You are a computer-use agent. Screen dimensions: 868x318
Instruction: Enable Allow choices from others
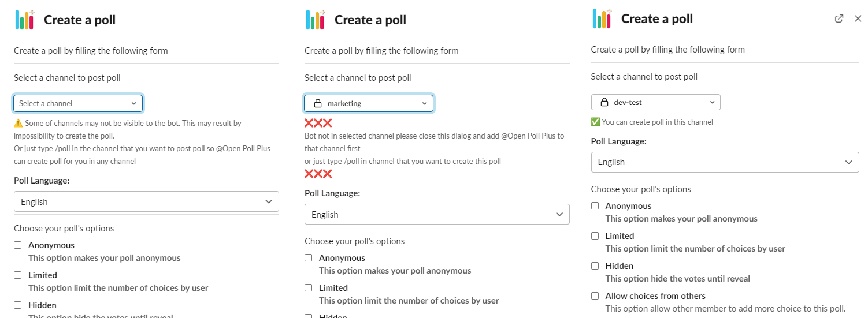click(595, 296)
